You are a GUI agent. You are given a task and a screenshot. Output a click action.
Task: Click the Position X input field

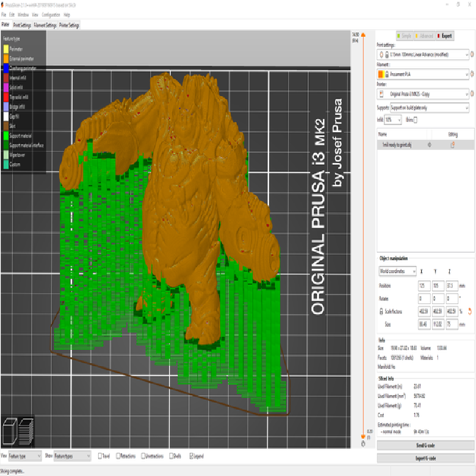pos(424,286)
